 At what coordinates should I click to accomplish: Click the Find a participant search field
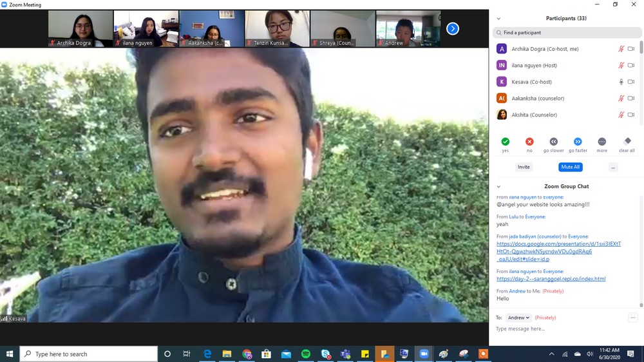(x=567, y=33)
